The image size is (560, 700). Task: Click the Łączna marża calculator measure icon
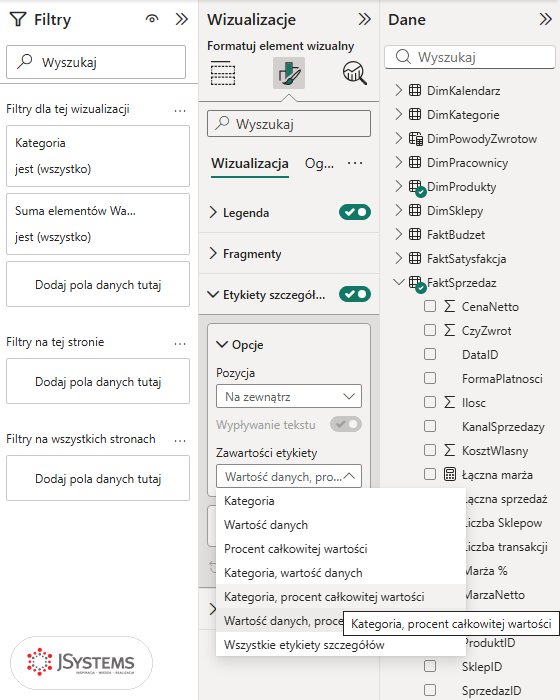[450, 474]
